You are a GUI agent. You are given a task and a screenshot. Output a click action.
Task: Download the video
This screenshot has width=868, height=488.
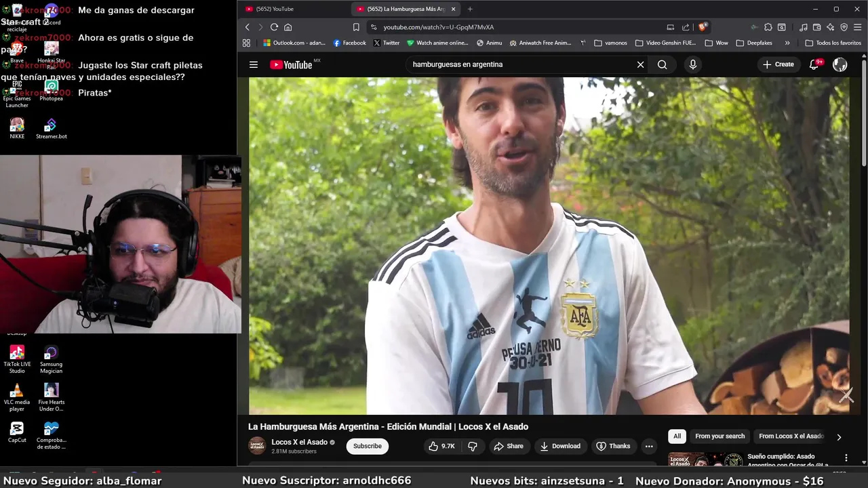[560, 446]
